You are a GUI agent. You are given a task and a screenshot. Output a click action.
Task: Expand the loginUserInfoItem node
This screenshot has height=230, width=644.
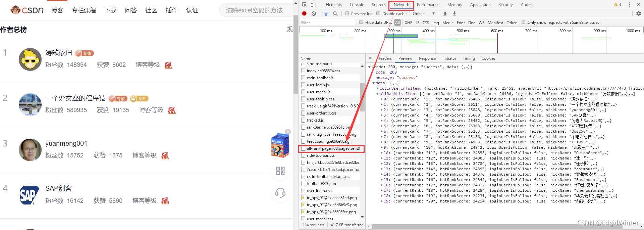377,88
